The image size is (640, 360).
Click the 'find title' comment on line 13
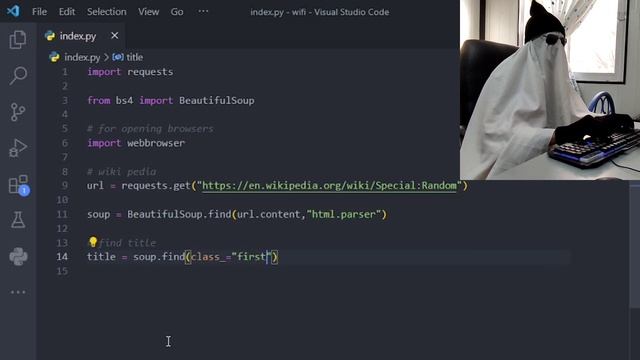[127, 243]
